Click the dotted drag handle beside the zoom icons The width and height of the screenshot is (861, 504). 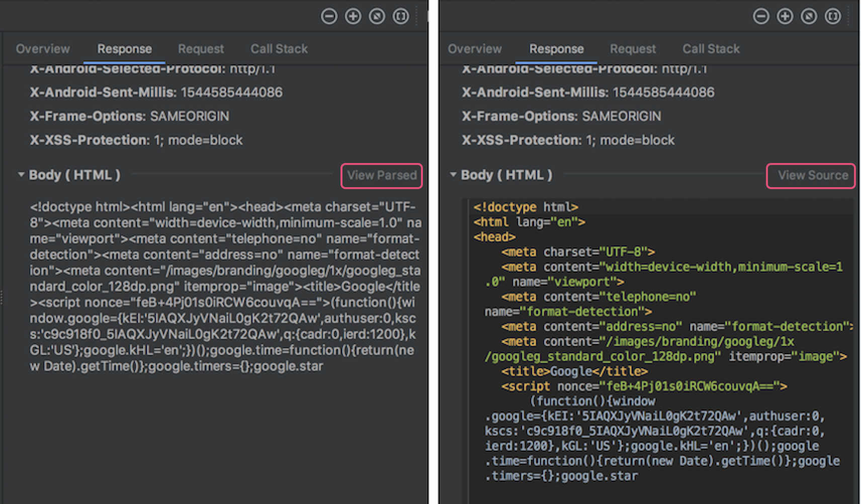[415, 16]
